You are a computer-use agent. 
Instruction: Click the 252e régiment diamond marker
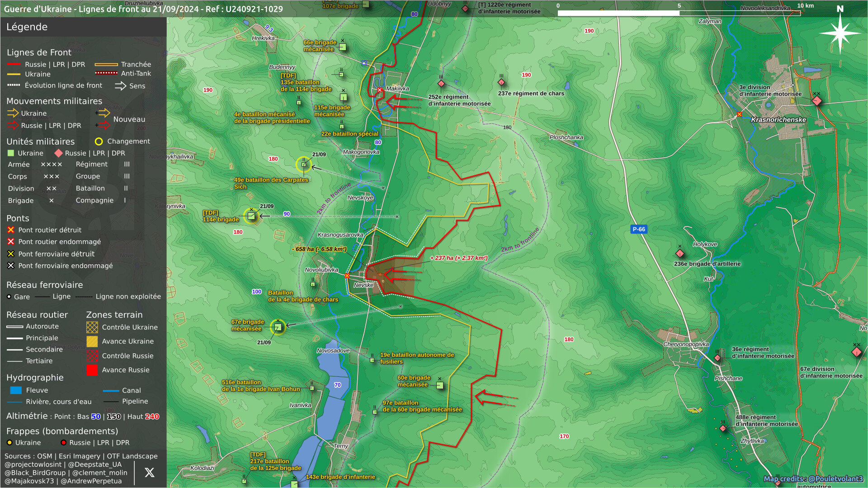coord(441,84)
